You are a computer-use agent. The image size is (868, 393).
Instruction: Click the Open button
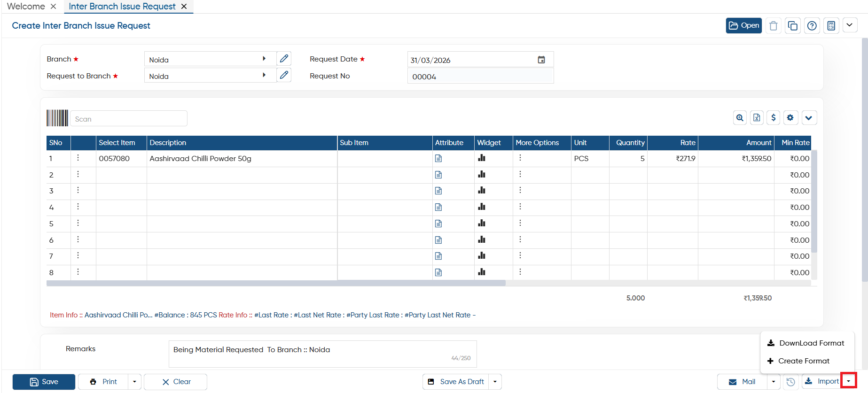pyautogui.click(x=744, y=25)
